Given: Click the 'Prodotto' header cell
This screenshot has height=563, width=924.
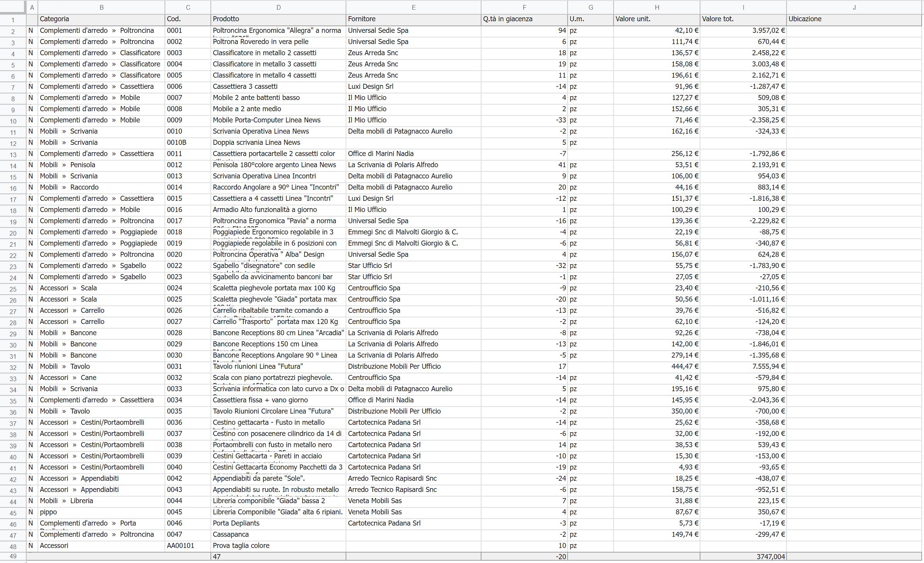Looking at the screenshot, I should (x=278, y=19).
